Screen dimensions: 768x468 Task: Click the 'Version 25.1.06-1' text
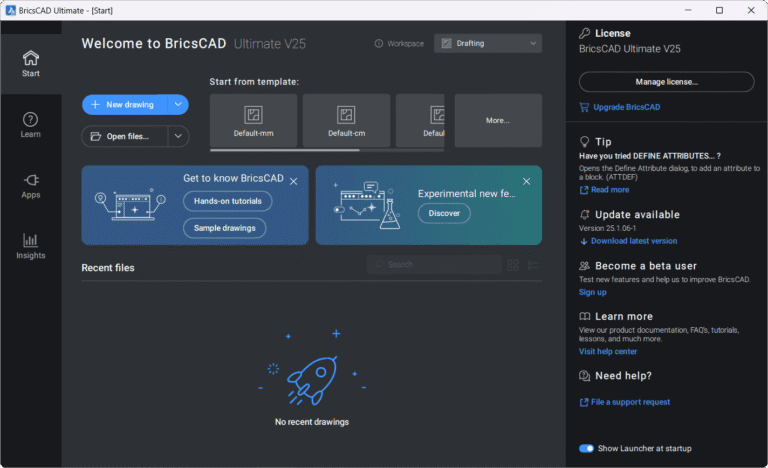[x=607, y=228]
